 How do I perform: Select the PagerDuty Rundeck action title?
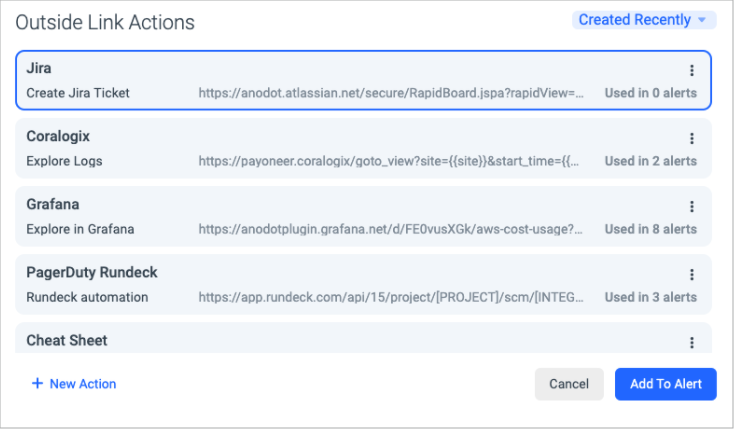[x=92, y=273]
